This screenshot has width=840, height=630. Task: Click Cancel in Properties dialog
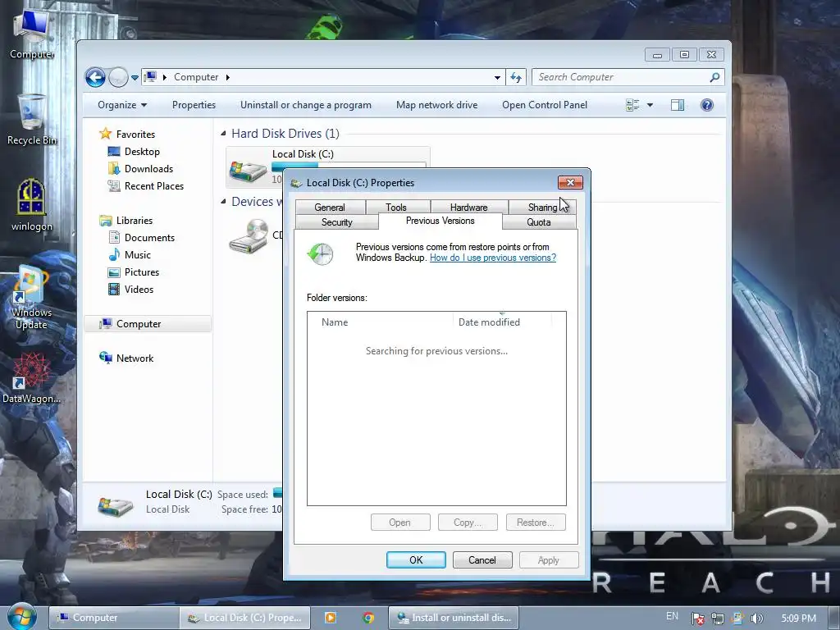coord(482,559)
